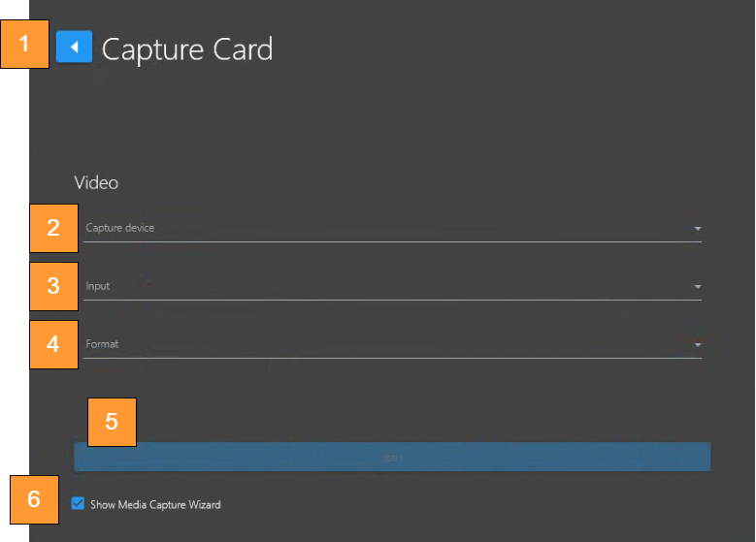The height and width of the screenshot is (542, 756).
Task: Expand the Input dropdown arrow
Action: [x=697, y=287]
